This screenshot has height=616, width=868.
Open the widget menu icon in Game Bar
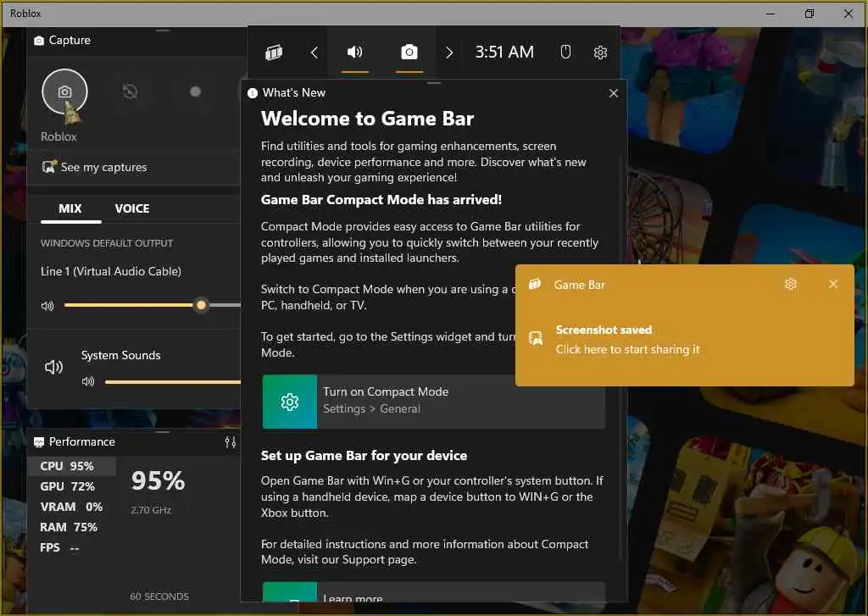click(x=274, y=53)
